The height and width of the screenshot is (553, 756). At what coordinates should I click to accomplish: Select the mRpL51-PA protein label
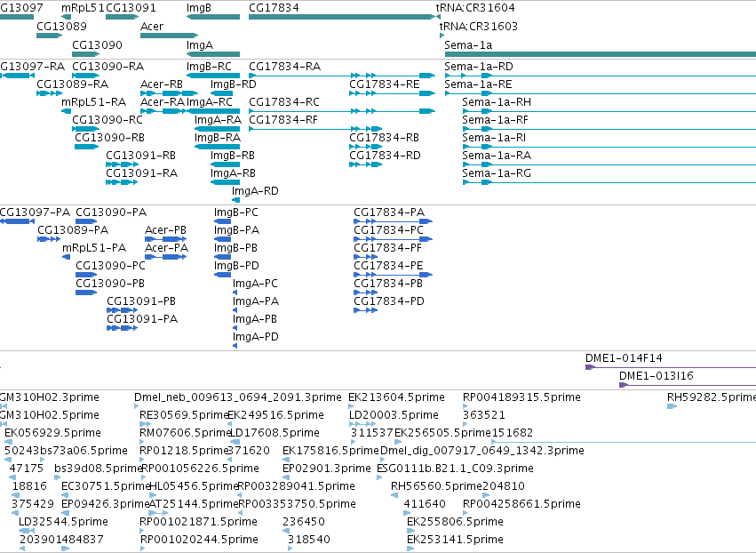[x=94, y=248]
